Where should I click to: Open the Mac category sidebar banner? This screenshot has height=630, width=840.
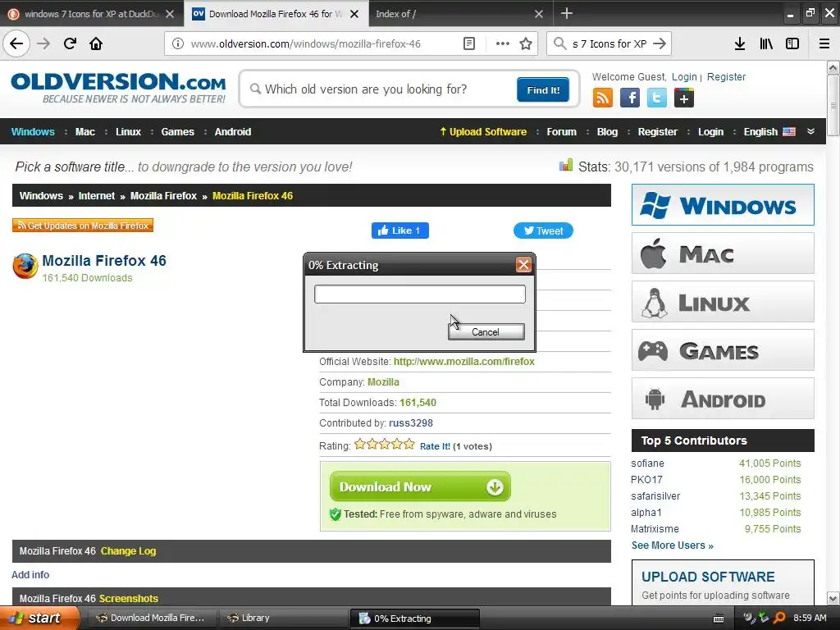click(723, 253)
